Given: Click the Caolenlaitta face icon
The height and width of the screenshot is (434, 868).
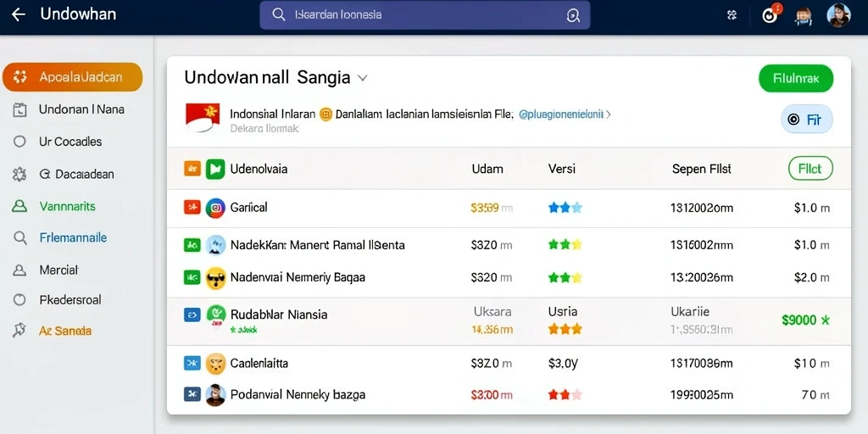Looking at the screenshot, I should pos(215,364).
